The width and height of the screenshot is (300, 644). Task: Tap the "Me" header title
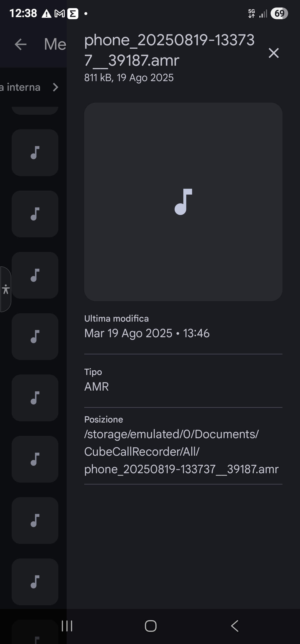55,44
